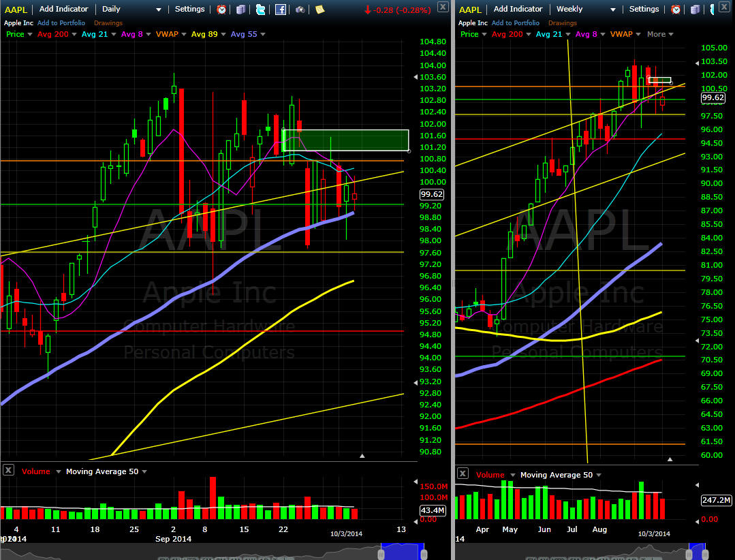Select the green rectangle drawing on Daily chart
Image resolution: width=735 pixels, height=560 pixels.
(x=346, y=140)
